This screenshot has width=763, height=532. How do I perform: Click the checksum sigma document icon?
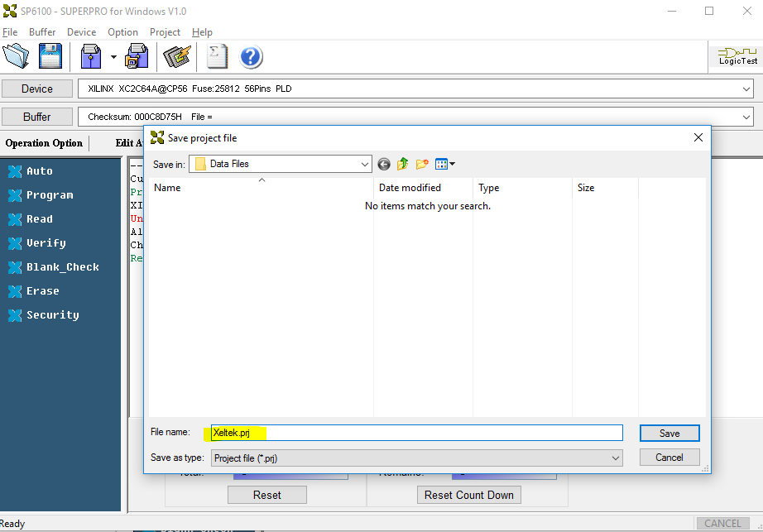pyautogui.click(x=218, y=56)
